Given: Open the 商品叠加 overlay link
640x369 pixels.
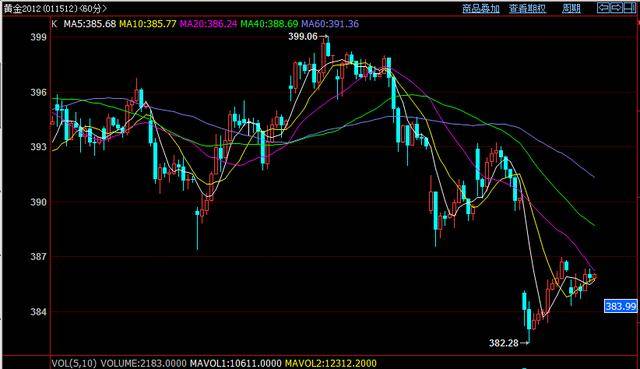Looking at the screenshot, I should pyautogui.click(x=481, y=8).
